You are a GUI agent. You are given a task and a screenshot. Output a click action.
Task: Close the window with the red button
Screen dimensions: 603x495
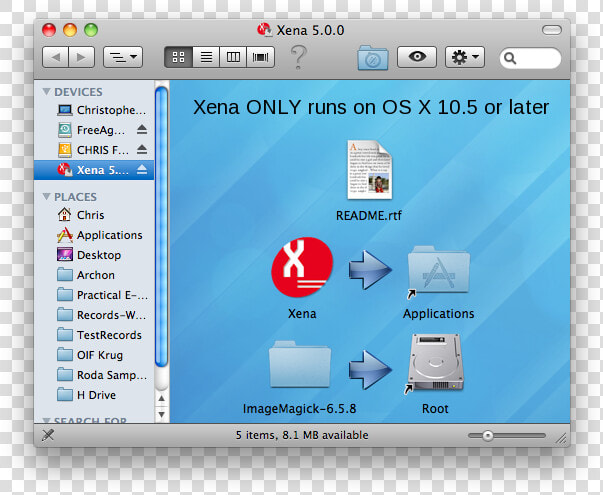point(49,30)
